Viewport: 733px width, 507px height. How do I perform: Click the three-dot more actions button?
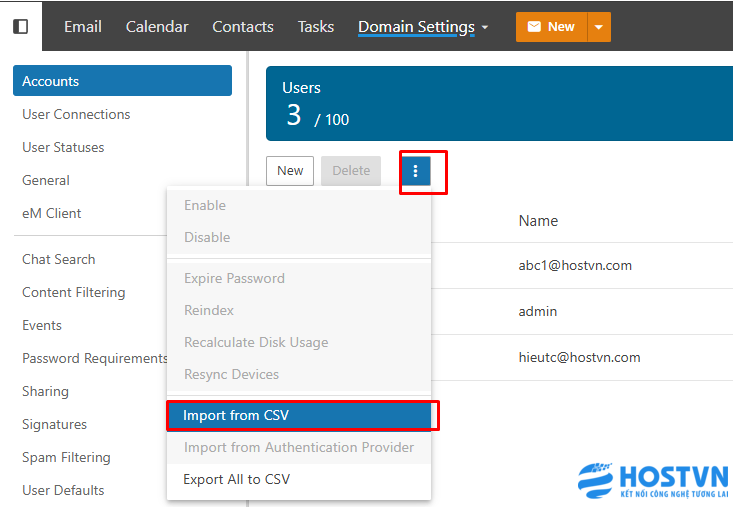tap(415, 171)
